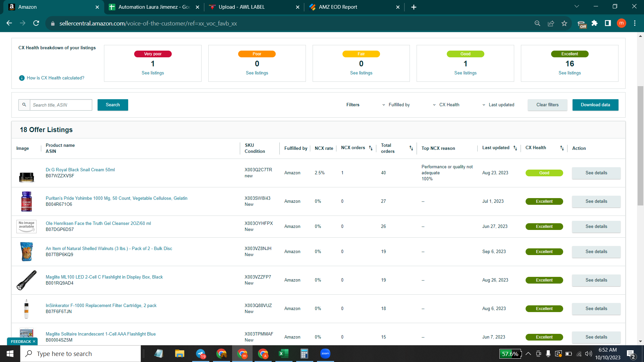Screen dimensions: 644x362
Task: See details for Puritan's Pride Yohimbe
Action: click(596, 201)
